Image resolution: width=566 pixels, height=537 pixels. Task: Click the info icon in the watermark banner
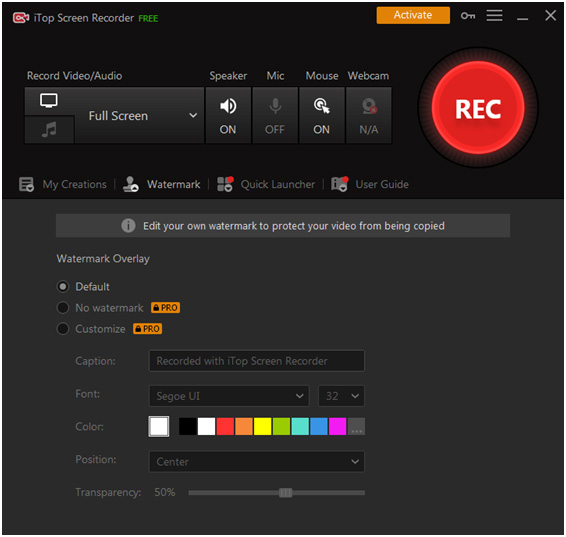(x=128, y=226)
